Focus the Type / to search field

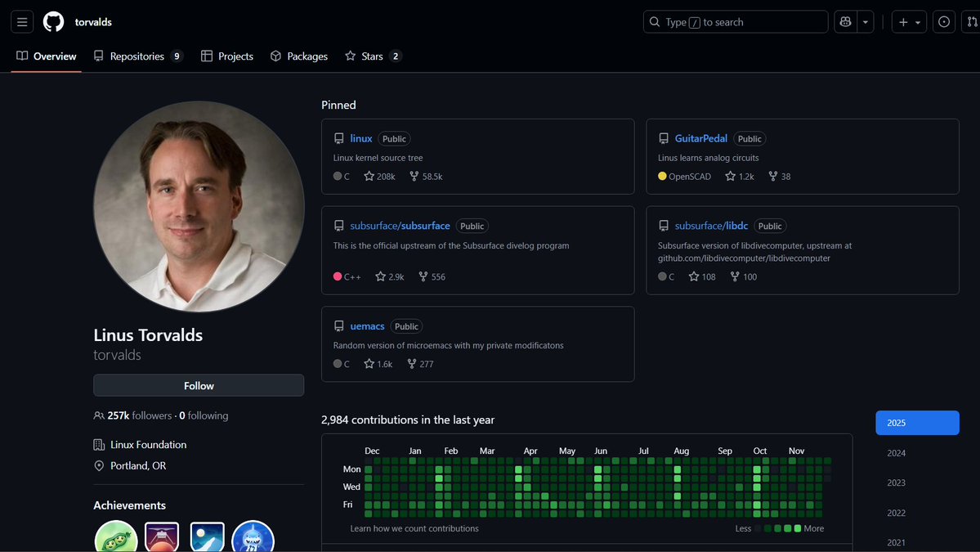coord(735,22)
